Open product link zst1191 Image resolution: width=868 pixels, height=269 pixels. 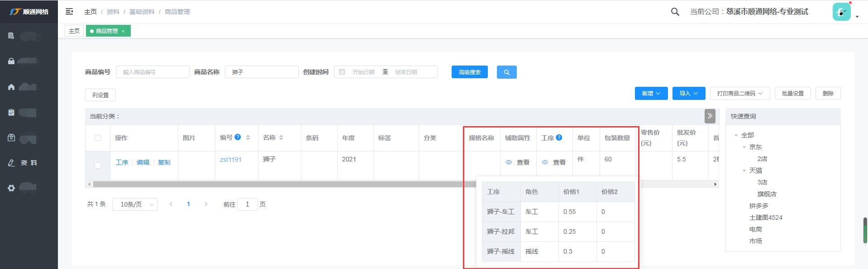click(230, 160)
